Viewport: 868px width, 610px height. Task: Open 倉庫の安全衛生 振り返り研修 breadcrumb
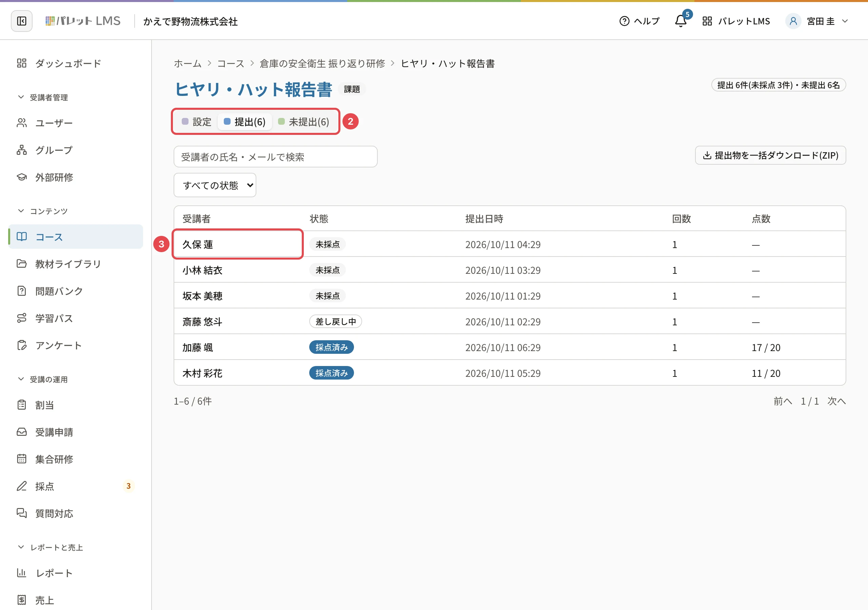(322, 63)
